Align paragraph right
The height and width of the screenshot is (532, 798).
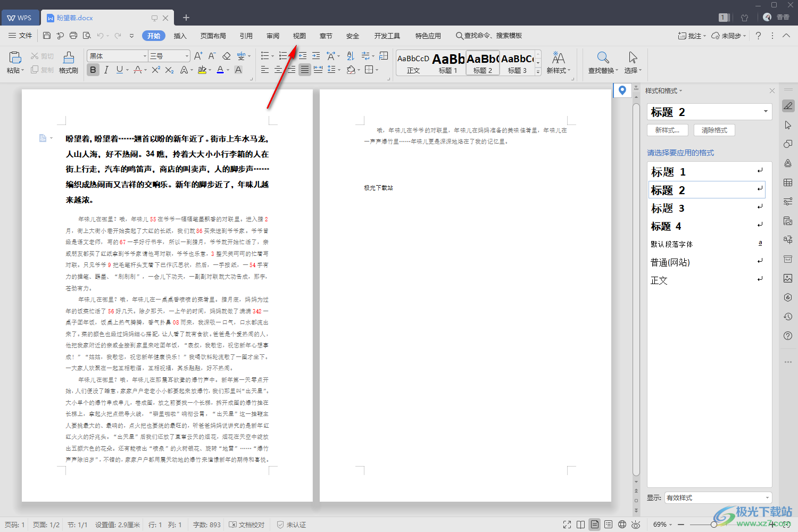pyautogui.click(x=291, y=70)
